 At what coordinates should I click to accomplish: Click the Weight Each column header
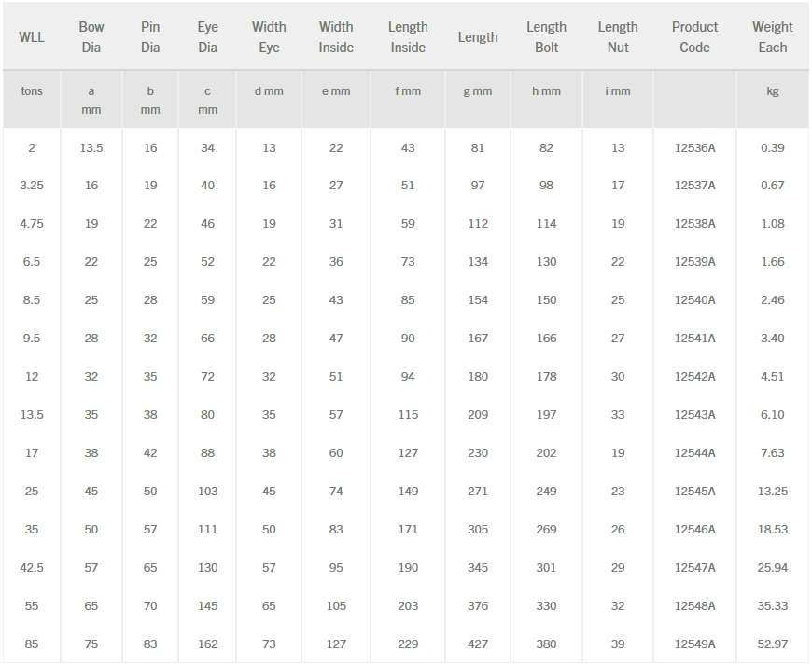click(772, 37)
